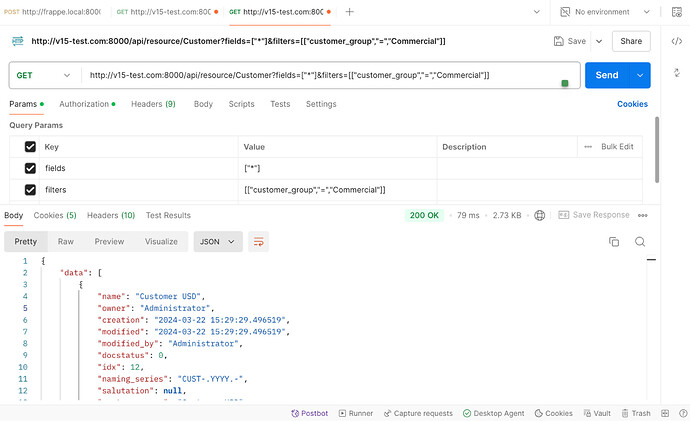Image resolution: width=690 pixels, height=421 pixels.
Task: Click the No environment icon
Action: [565, 12]
